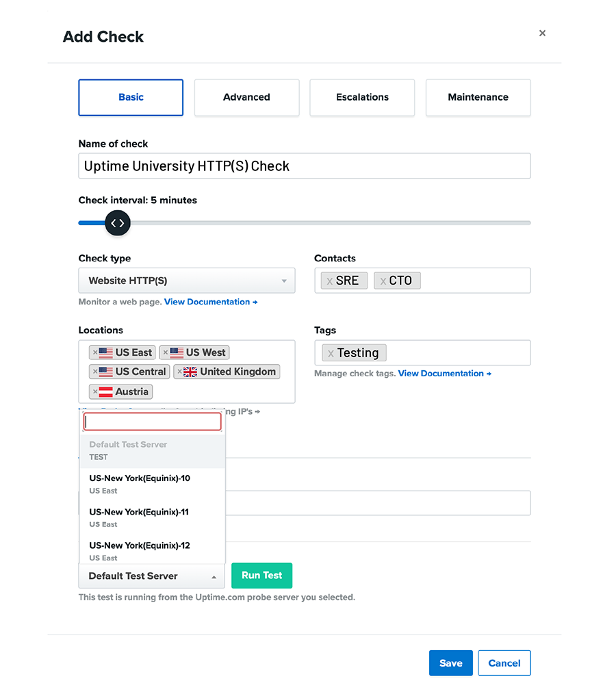Image resolution: width=616 pixels, height=698 pixels.
Task: Click the US flag on US Central
Action: click(105, 372)
